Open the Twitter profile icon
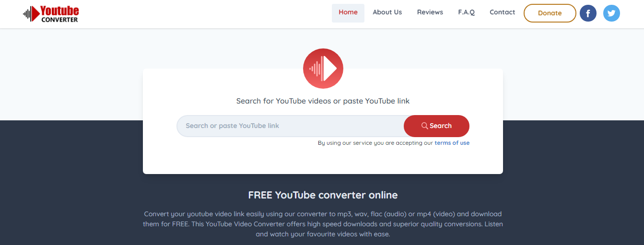The width and height of the screenshot is (644, 245). click(611, 13)
